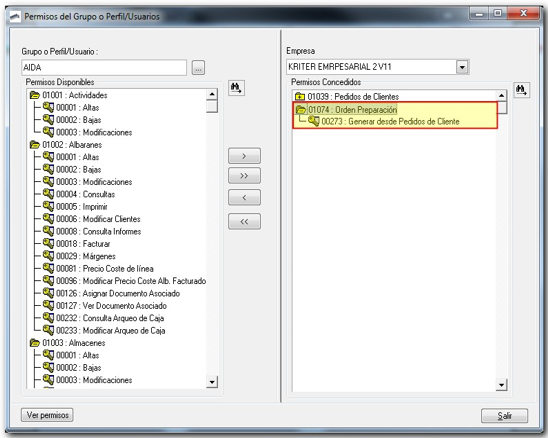Click the key icon of 00273 Generar desde Pedidos

pos(313,121)
